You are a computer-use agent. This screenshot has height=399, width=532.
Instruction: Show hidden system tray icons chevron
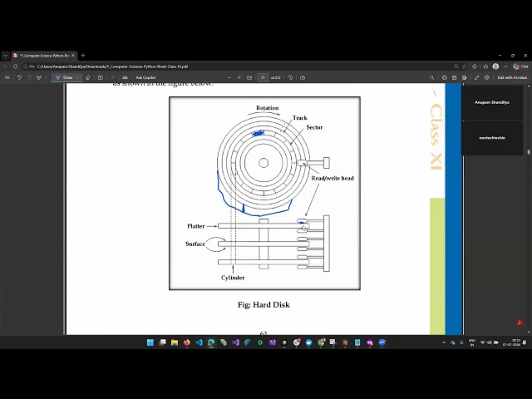[444, 342]
